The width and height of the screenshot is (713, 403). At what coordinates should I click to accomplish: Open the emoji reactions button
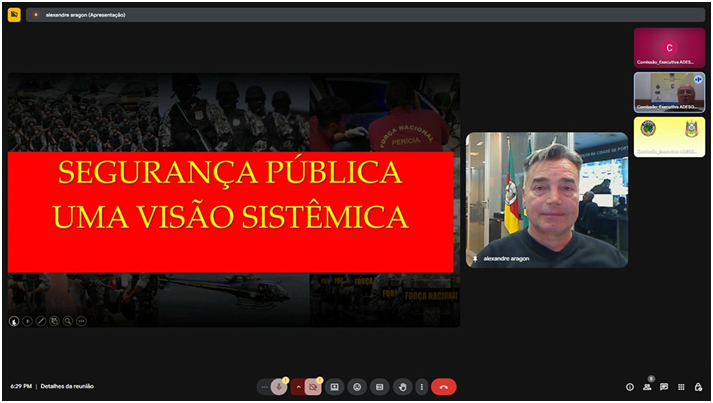click(357, 387)
